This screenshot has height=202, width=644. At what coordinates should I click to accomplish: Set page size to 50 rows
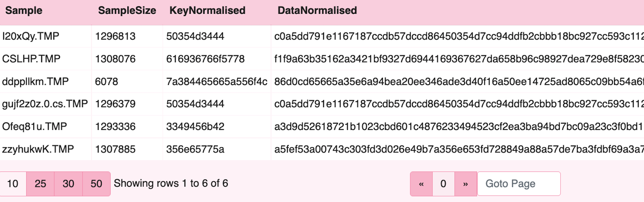[x=96, y=184]
